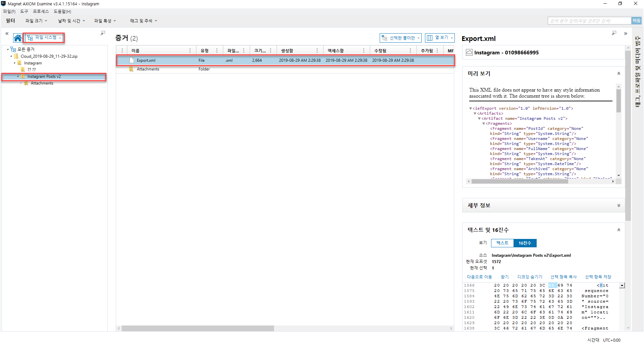Viewport: 644px width, 349px height.
Task: Open the 파일 시스템 view dropdown
Action: tap(44, 38)
